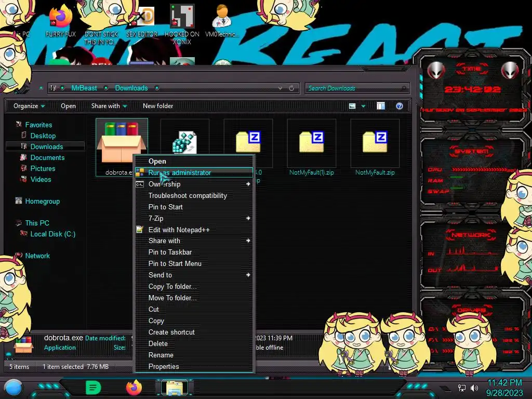Choose Run as administrator

[x=194, y=172]
